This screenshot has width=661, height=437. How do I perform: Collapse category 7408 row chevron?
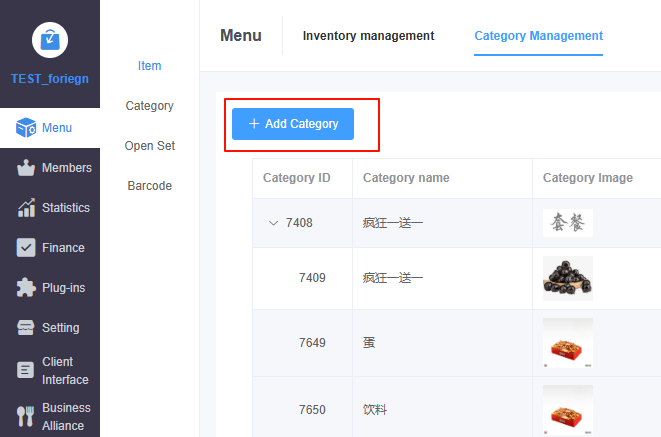click(273, 223)
